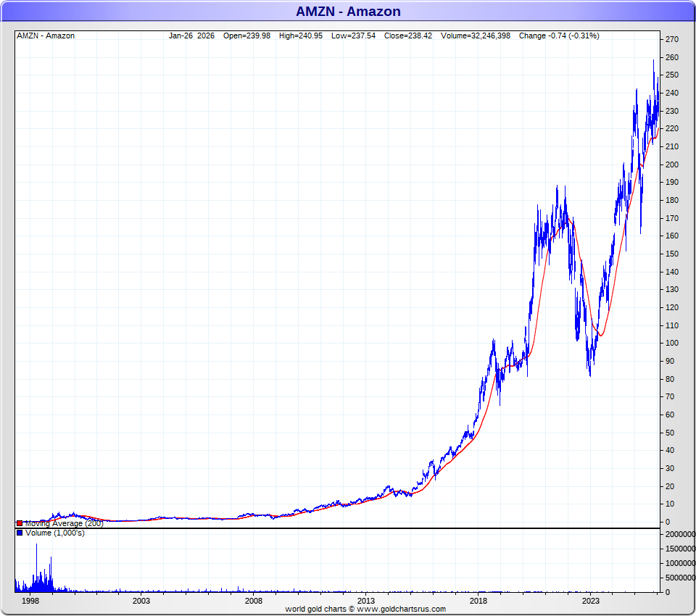Click the Change -0.74 (-0.31%) readout
Viewport: 696px width, 616px height.
(559, 36)
